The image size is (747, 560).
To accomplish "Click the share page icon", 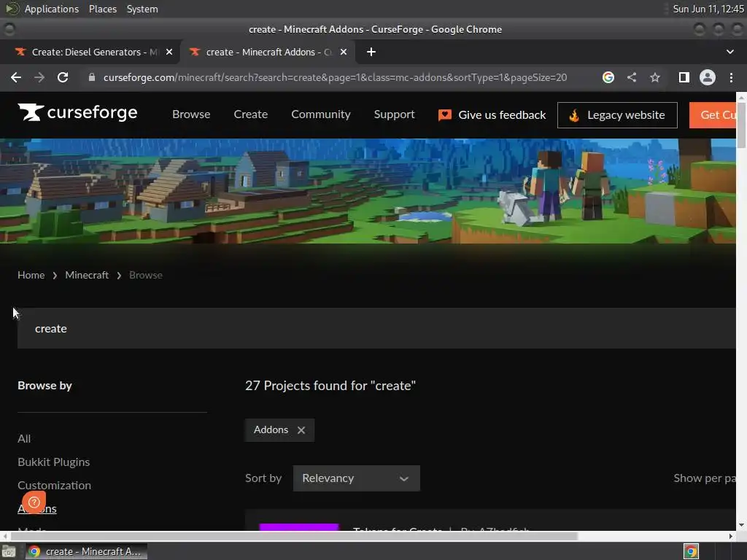I will tap(632, 77).
